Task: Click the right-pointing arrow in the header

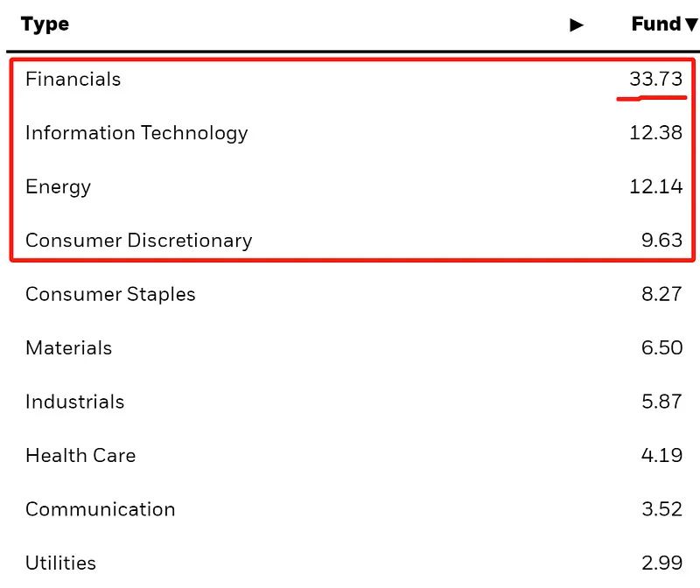Action: (x=576, y=25)
